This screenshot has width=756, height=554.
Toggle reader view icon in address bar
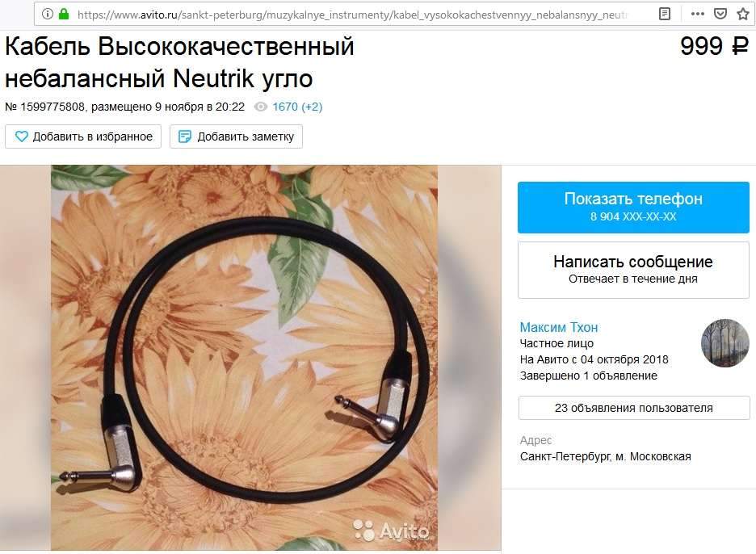point(665,14)
